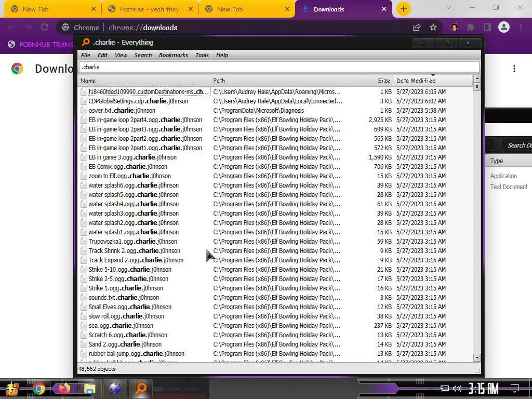Click the chrome://downloads address bar
The image size is (532, 399).
coord(234,28)
